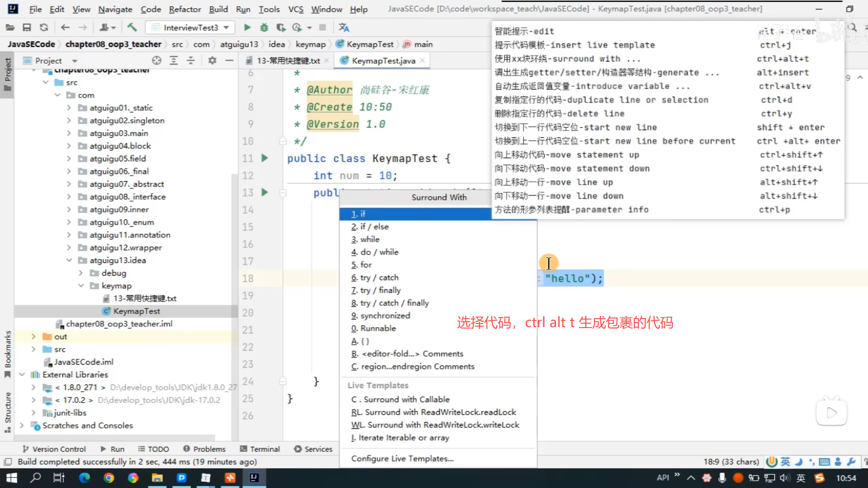Click the Select Opened File target icon

tap(156, 61)
